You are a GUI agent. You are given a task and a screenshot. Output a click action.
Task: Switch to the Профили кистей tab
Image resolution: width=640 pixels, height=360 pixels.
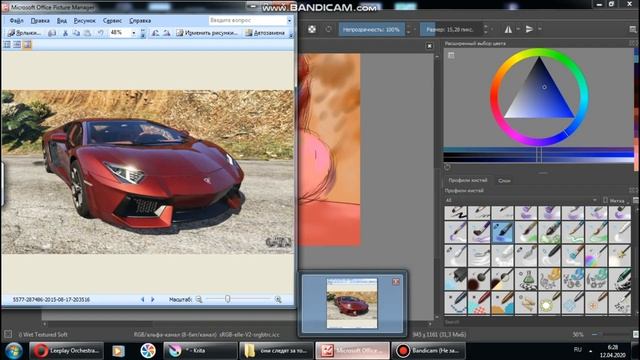pos(468,180)
